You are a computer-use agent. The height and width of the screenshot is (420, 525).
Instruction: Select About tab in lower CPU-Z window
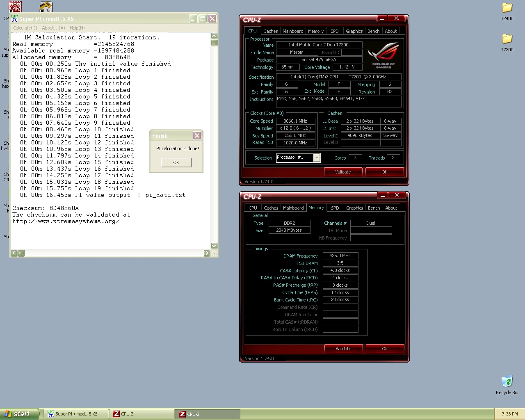click(391, 208)
